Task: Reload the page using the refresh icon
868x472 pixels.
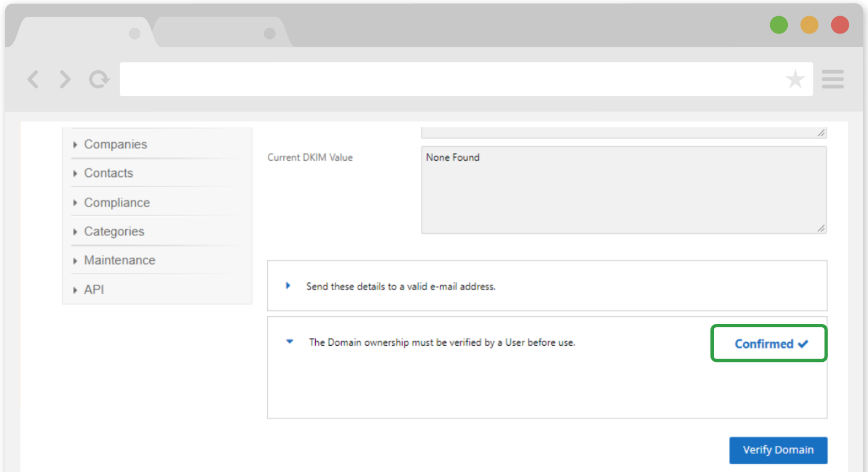Action: pos(99,79)
